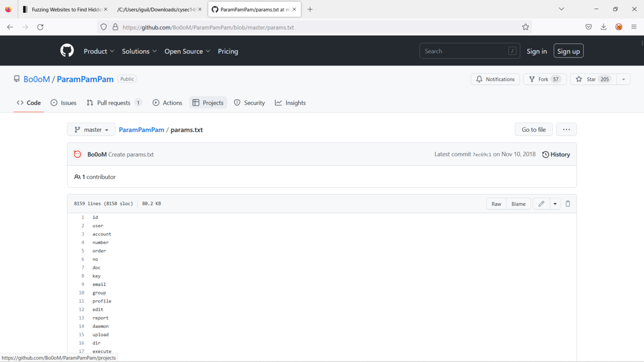Open the Pricing page

[x=228, y=51]
